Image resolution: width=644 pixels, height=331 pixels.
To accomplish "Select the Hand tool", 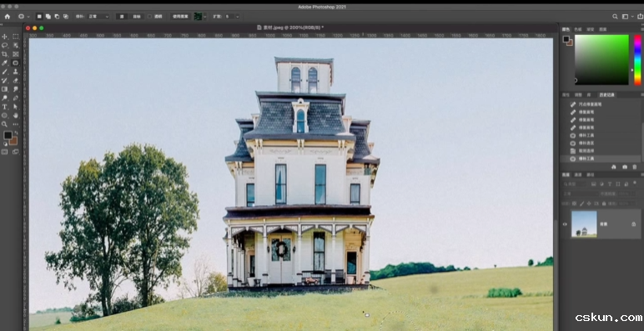I will (16, 115).
